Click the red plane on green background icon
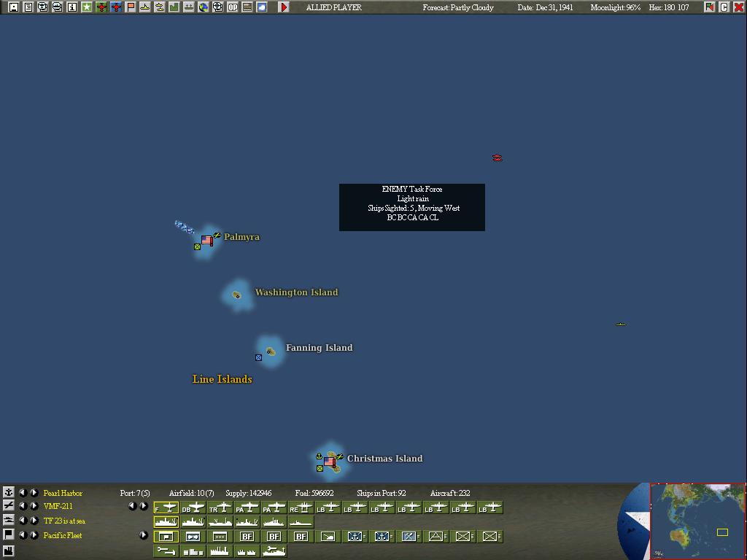Image resolution: width=747 pixels, height=560 pixels. [101, 7]
